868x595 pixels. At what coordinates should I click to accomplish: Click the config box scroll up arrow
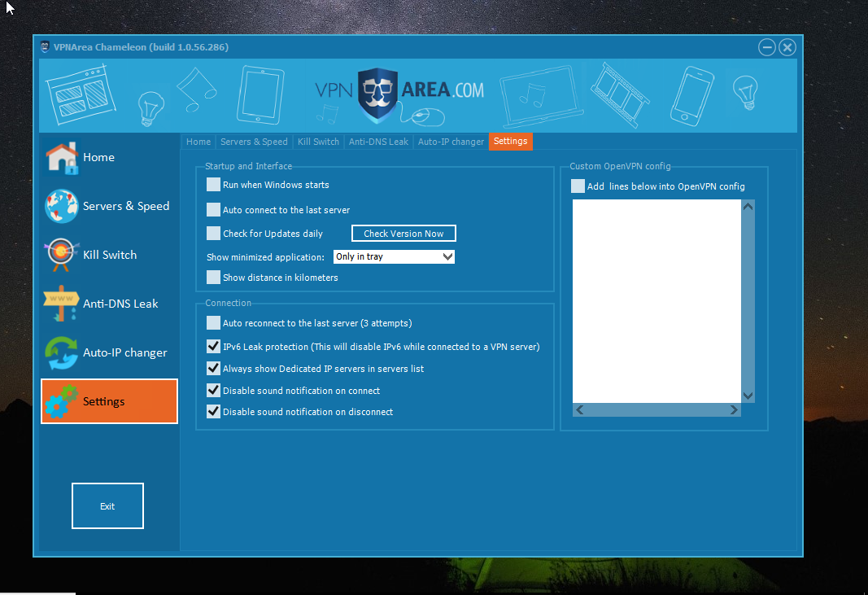[748, 207]
